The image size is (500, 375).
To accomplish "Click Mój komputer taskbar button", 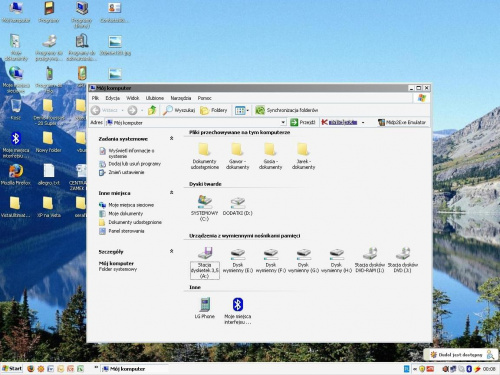I will point(134,369).
